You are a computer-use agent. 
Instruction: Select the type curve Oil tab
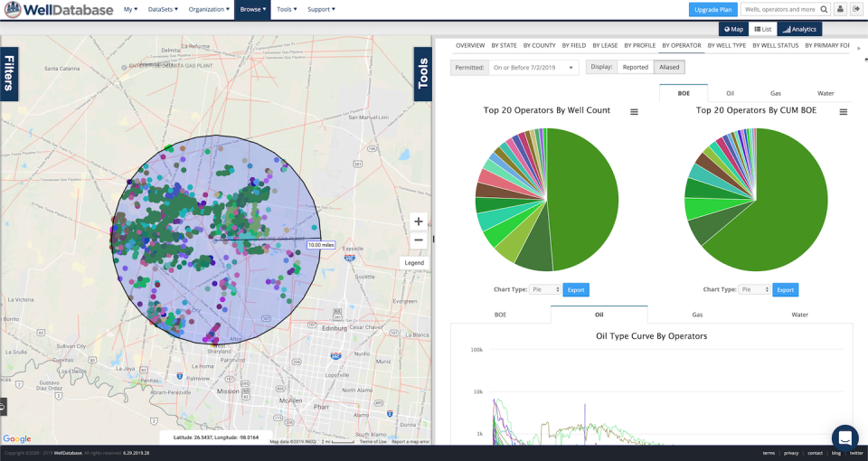pyautogui.click(x=599, y=315)
